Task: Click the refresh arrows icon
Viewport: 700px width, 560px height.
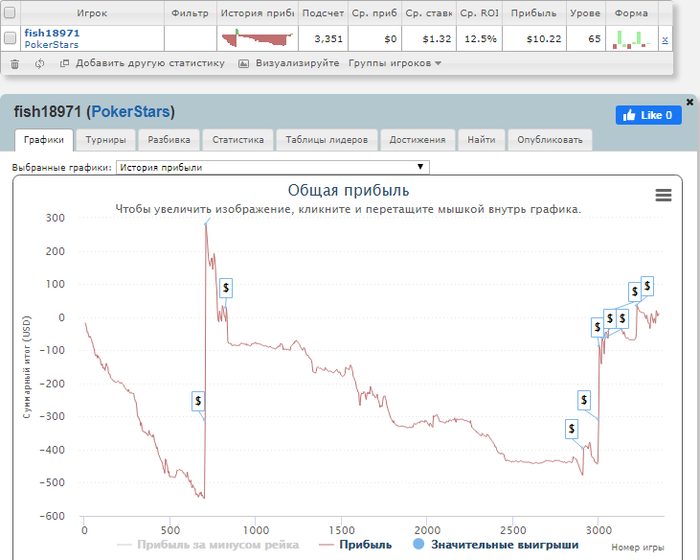Action: point(40,64)
